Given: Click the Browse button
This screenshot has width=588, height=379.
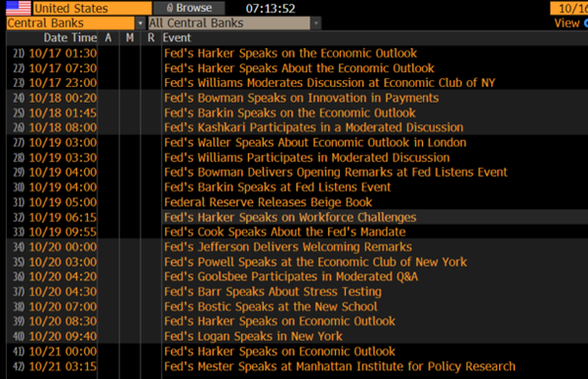Looking at the screenshot, I should pyautogui.click(x=189, y=8).
